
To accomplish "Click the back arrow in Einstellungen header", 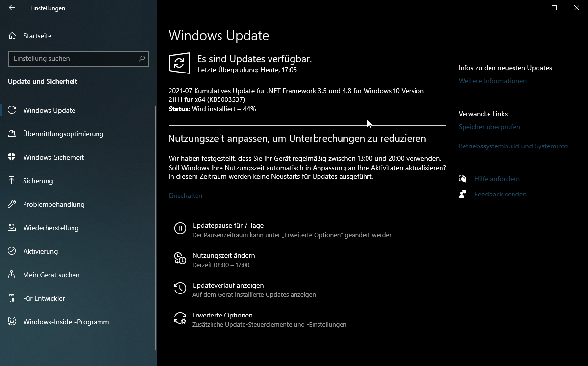I will [12, 8].
